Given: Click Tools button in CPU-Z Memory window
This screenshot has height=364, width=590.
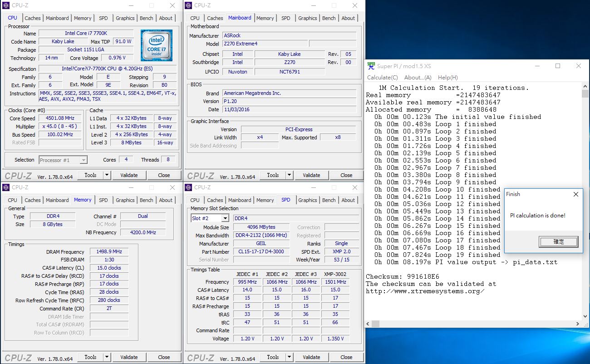Looking at the screenshot, I should coord(90,357).
